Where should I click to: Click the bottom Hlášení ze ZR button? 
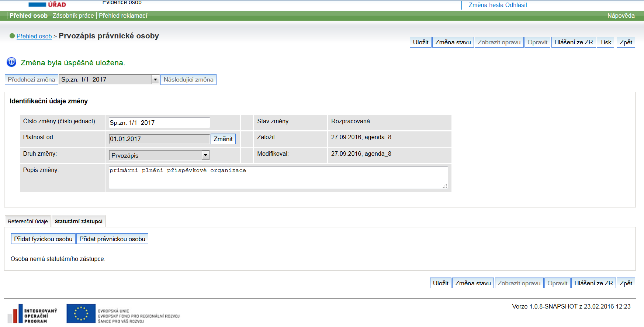[593, 283]
